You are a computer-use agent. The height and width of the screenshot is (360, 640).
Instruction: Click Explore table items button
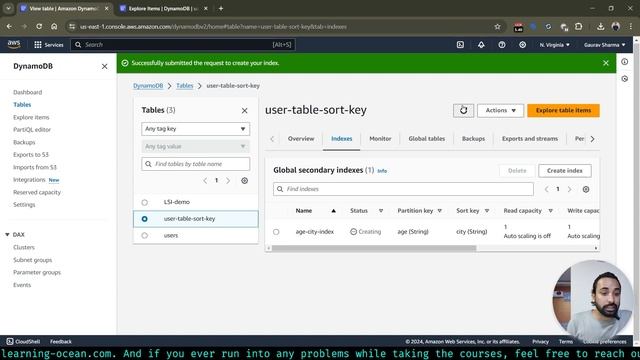pyautogui.click(x=563, y=110)
